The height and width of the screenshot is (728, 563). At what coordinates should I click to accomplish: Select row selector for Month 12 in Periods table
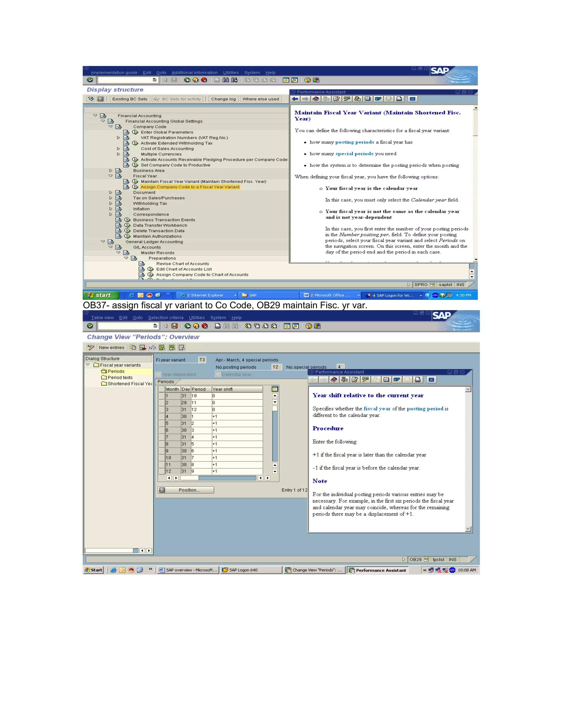tap(162, 471)
